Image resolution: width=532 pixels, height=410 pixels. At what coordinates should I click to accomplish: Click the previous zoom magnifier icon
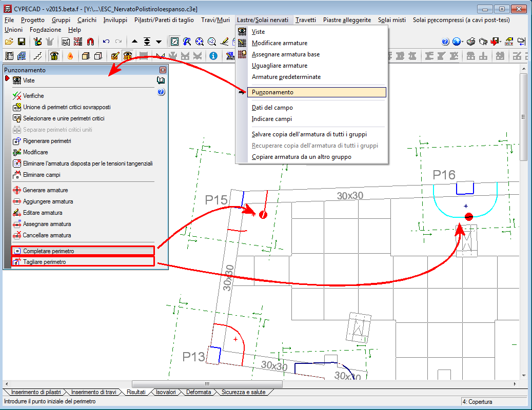tap(187, 42)
